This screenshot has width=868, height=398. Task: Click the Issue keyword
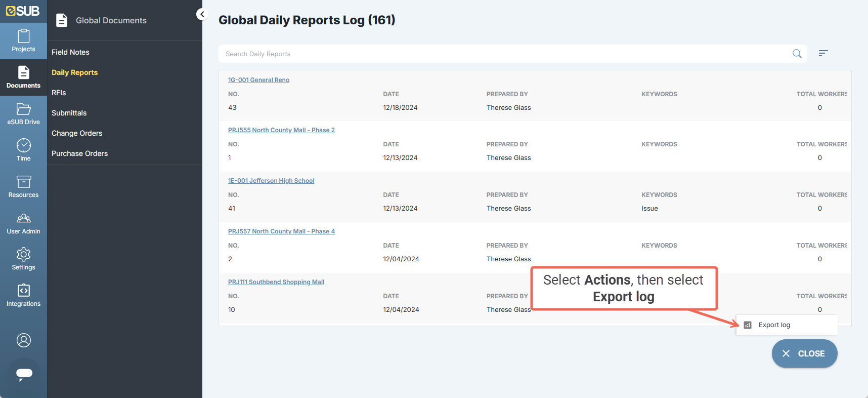[x=649, y=208]
